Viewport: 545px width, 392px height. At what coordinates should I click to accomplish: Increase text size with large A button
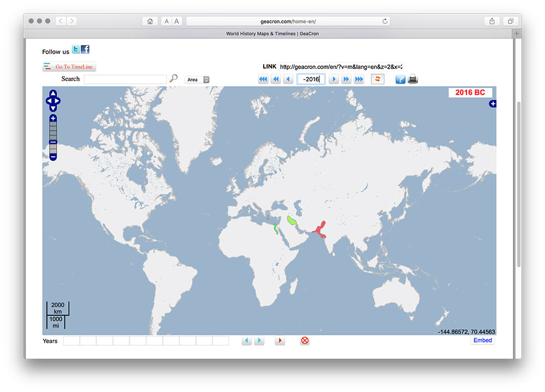point(177,21)
